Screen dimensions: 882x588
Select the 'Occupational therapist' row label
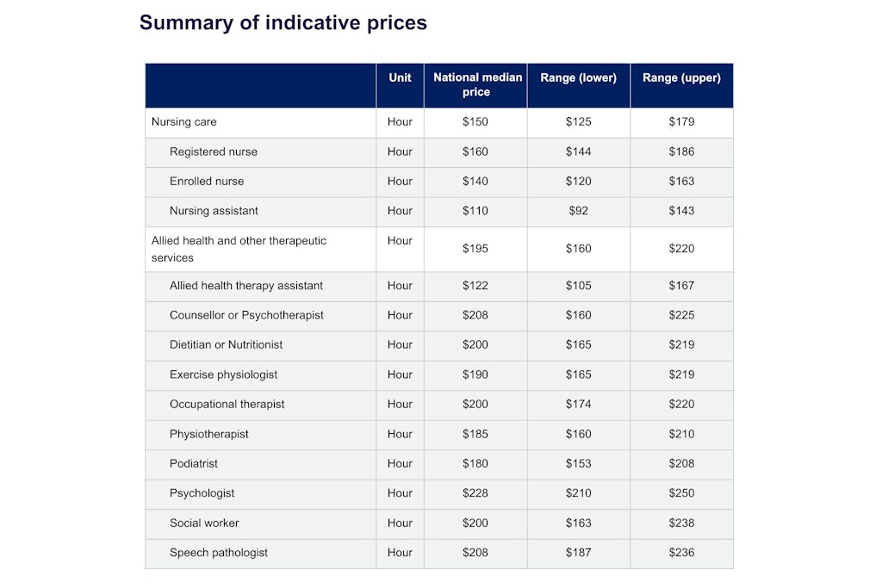[227, 405]
